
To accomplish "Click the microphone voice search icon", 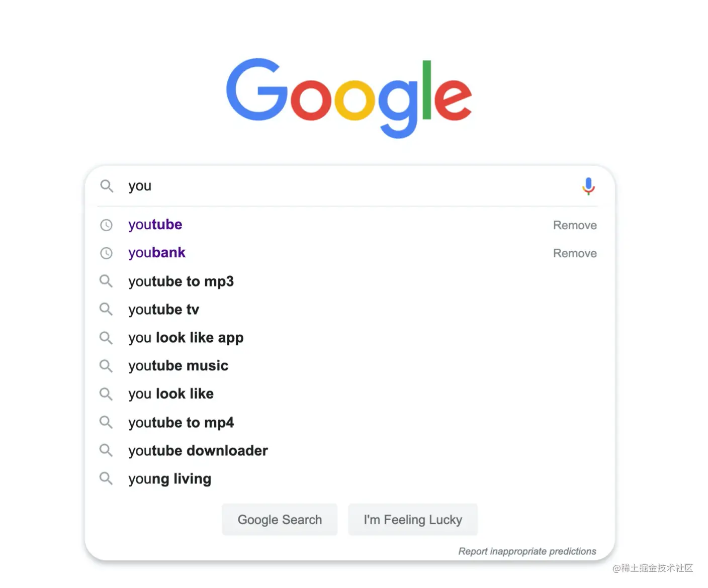I will coord(588,186).
